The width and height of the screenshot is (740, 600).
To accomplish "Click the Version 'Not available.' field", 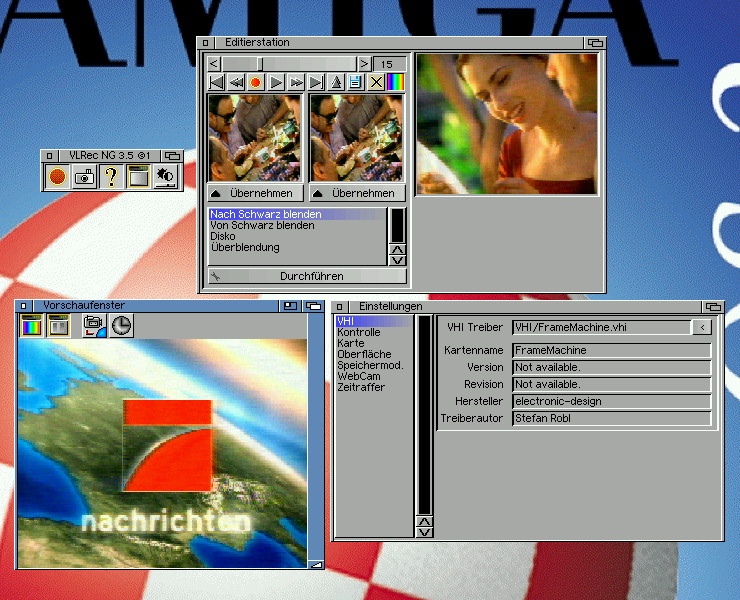I will click(612, 367).
